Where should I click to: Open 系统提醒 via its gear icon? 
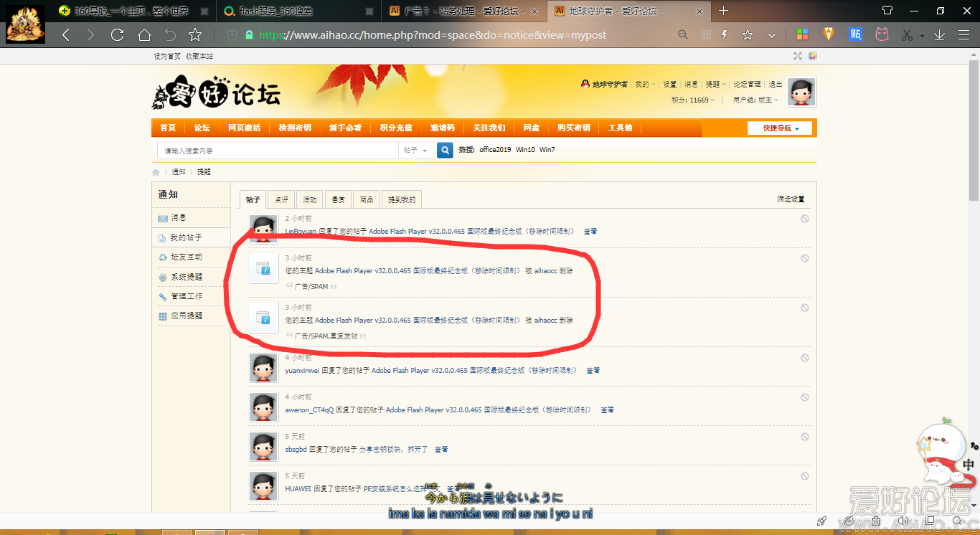pyautogui.click(x=164, y=276)
